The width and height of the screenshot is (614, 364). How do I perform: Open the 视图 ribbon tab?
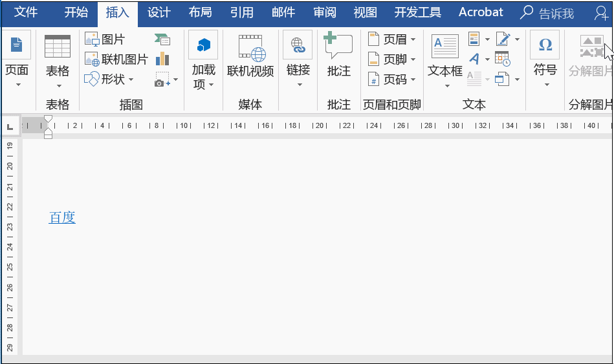[366, 12]
